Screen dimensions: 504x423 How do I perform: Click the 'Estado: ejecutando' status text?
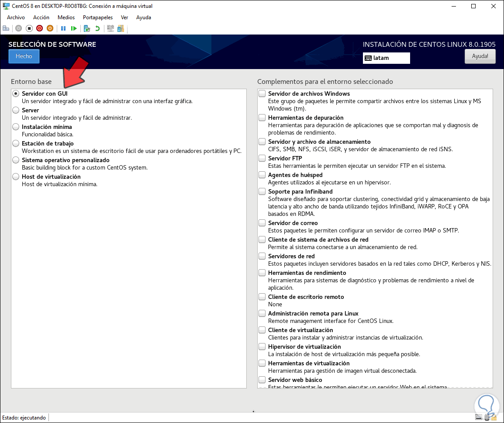pos(24,417)
